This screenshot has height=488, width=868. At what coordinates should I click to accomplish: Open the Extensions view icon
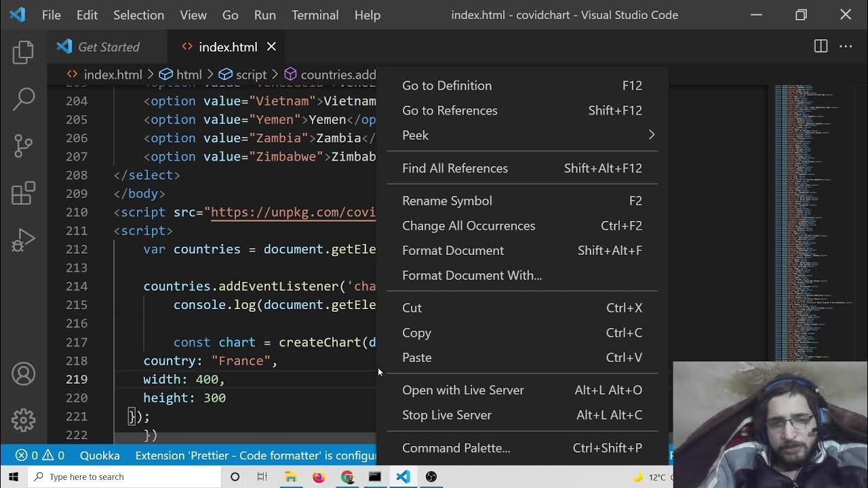23,193
